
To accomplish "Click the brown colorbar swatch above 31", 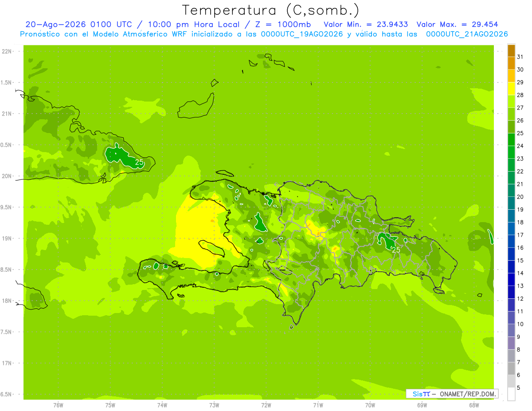I will (x=511, y=51).
